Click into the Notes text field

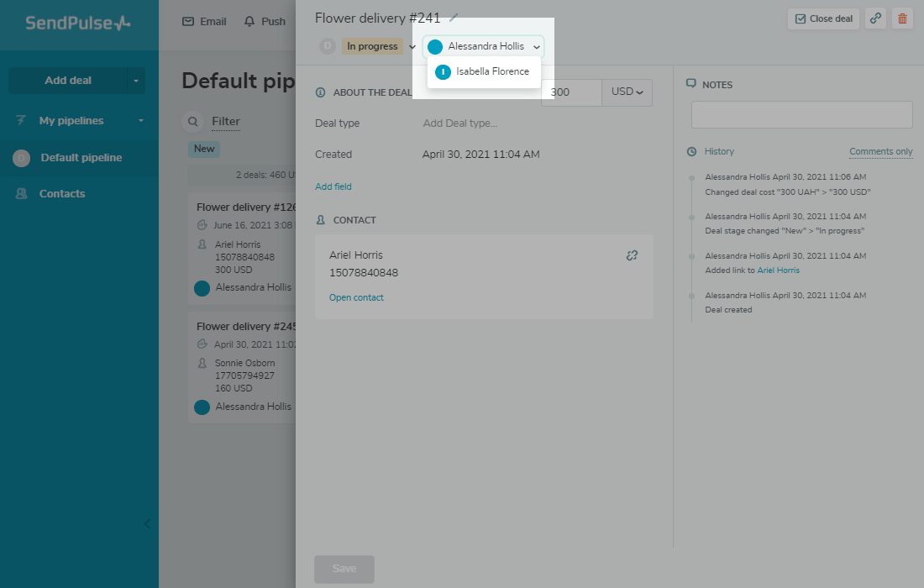(x=801, y=115)
